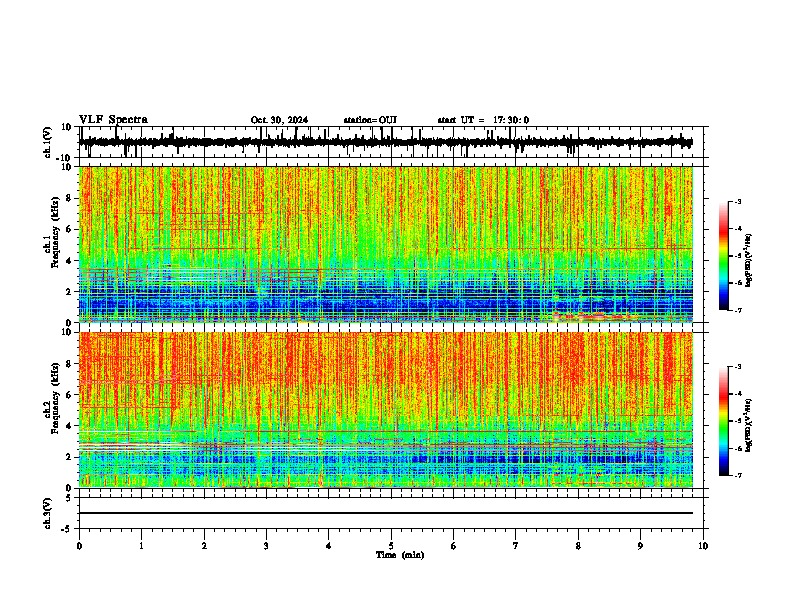Click the "start UT = 17:30:0" header text

tap(483, 120)
